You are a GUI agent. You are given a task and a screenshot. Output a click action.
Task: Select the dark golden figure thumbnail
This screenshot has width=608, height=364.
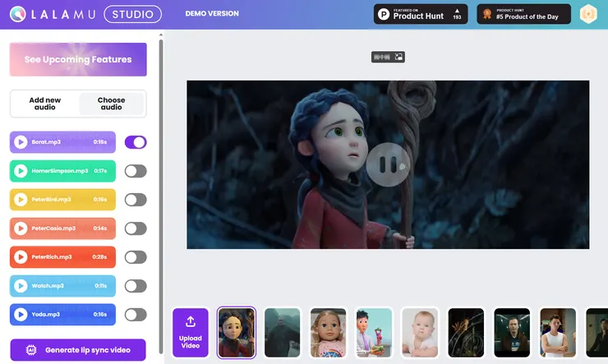point(466,333)
